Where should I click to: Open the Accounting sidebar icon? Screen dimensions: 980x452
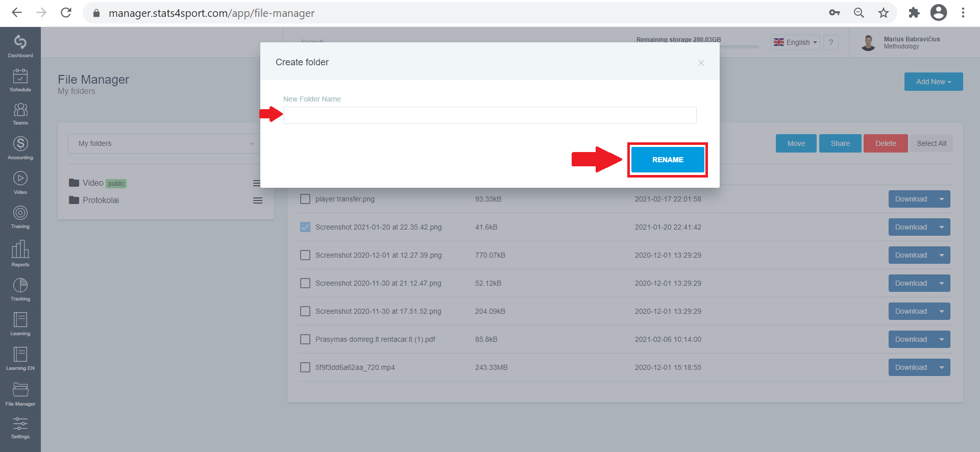pyautogui.click(x=20, y=148)
